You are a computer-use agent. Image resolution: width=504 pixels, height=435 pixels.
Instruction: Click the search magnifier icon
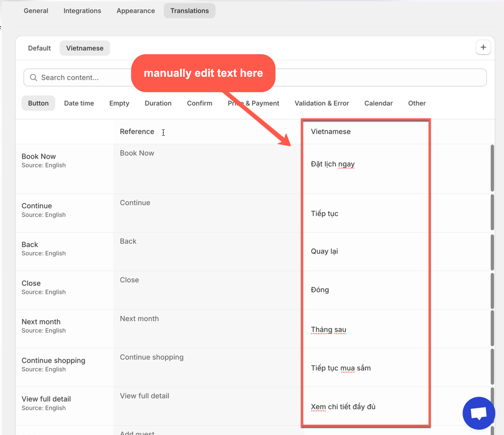point(33,78)
